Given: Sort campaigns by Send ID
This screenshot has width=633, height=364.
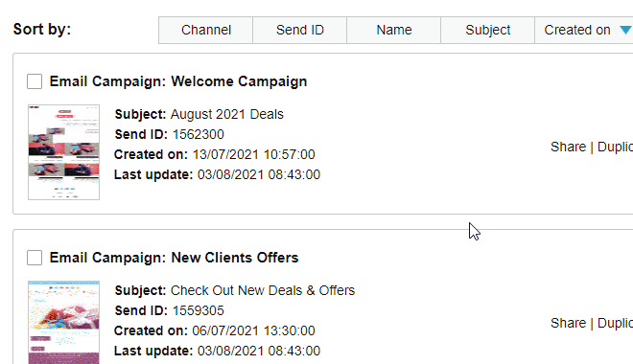Looking at the screenshot, I should click(x=300, y=31).
